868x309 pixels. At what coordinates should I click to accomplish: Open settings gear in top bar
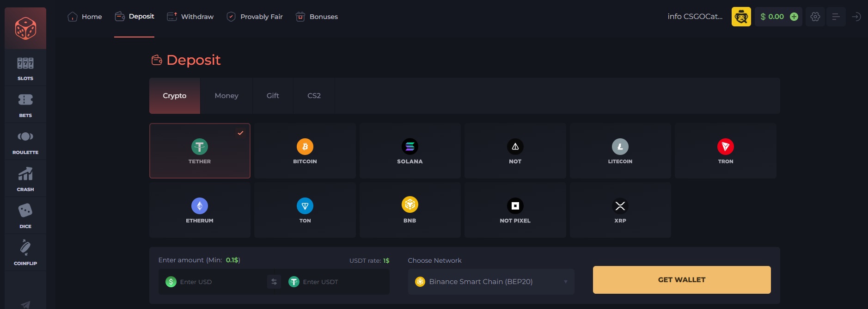[x=815, y=17]
